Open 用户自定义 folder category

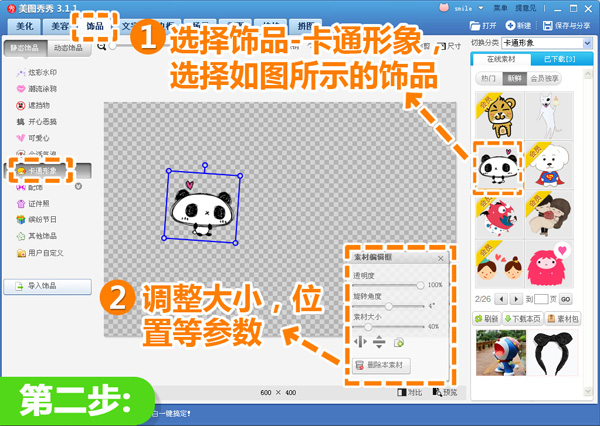pyautogui.click(x=40, y=253)
